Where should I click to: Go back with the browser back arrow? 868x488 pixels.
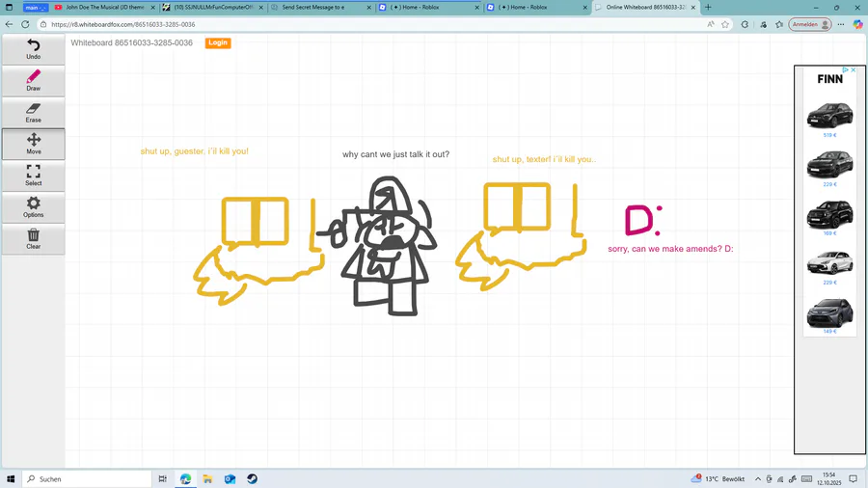coord(9,24)
